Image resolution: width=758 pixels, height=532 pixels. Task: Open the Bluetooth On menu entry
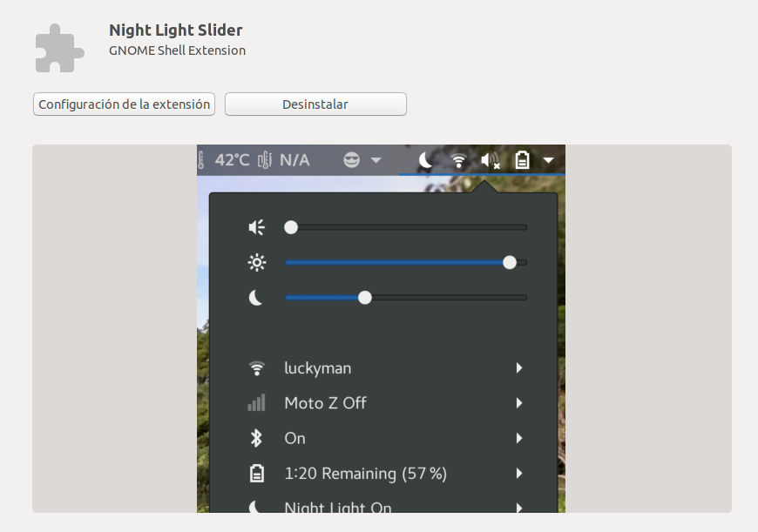tap(385, 438)
